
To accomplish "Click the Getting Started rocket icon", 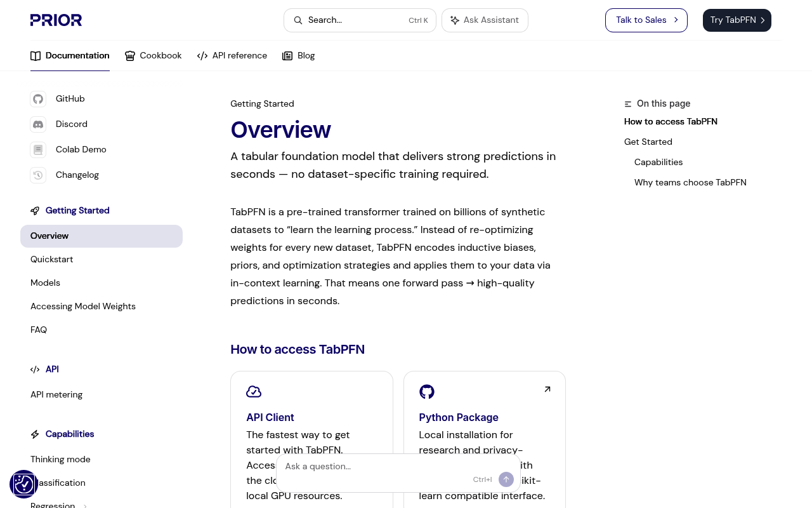I will (35, 211).
